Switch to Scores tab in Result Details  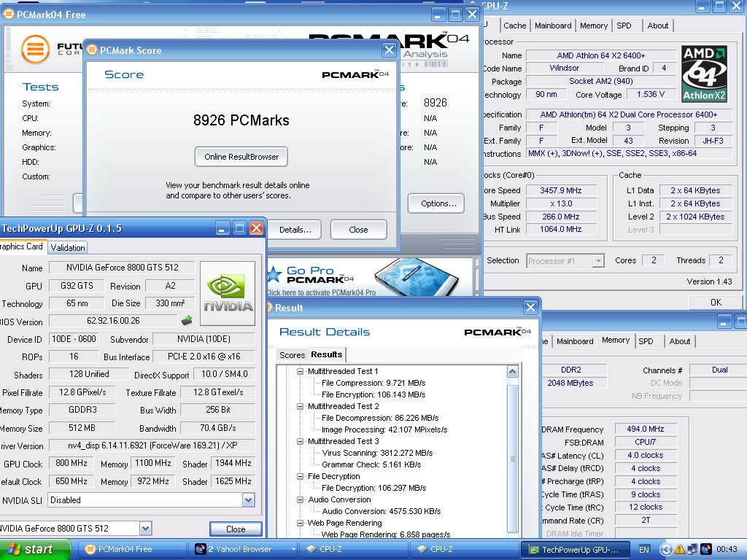click(292, 355)
